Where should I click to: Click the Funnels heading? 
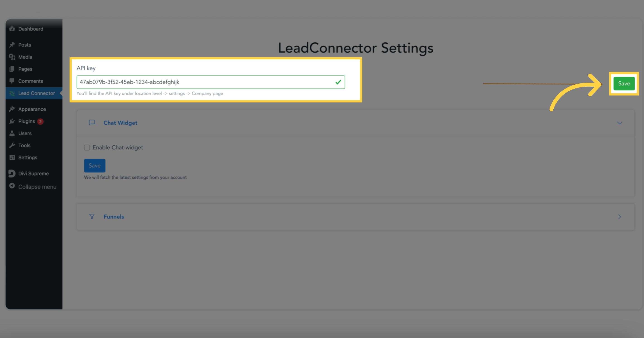click(114, 217)
